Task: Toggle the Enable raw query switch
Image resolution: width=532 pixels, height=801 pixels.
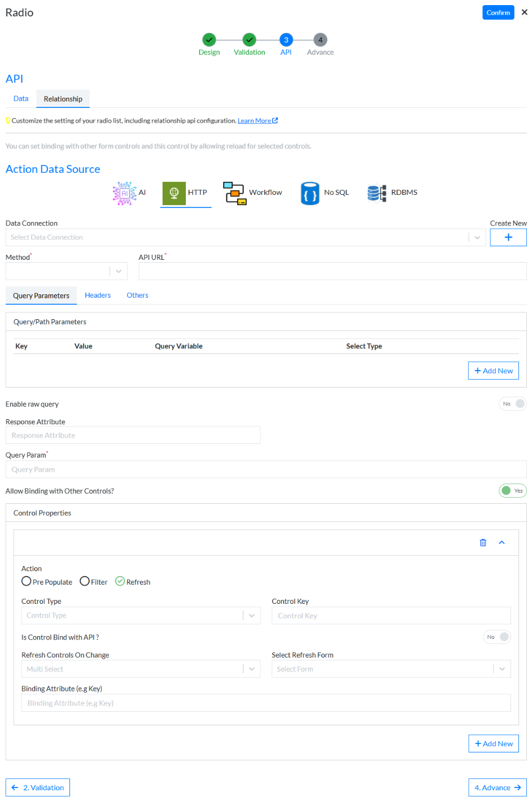Action: click(512, 404)
